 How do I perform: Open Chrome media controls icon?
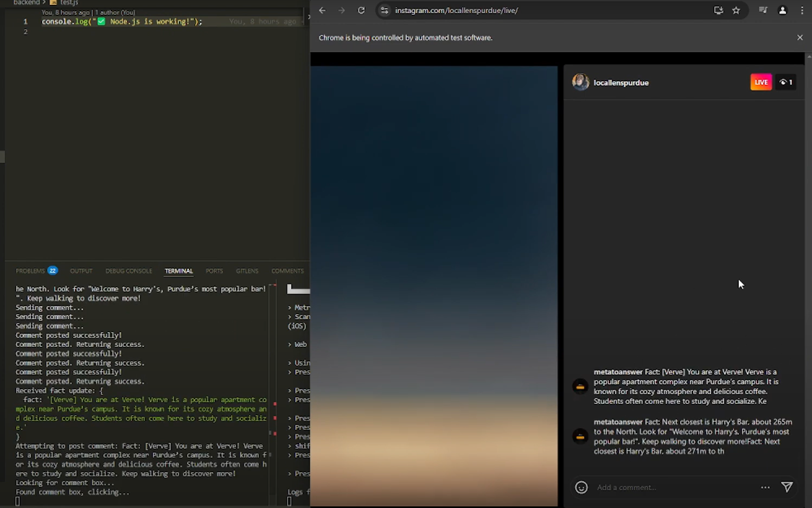[763, 10]
